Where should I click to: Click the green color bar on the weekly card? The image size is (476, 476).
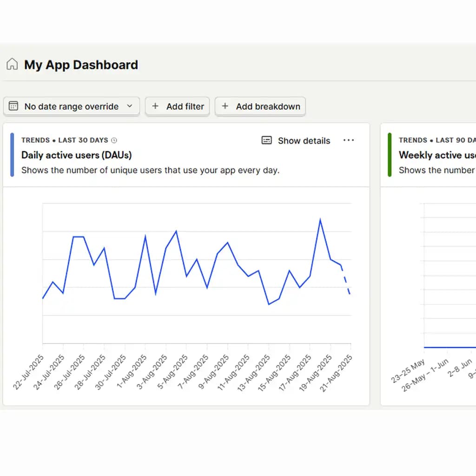[390, 155]
